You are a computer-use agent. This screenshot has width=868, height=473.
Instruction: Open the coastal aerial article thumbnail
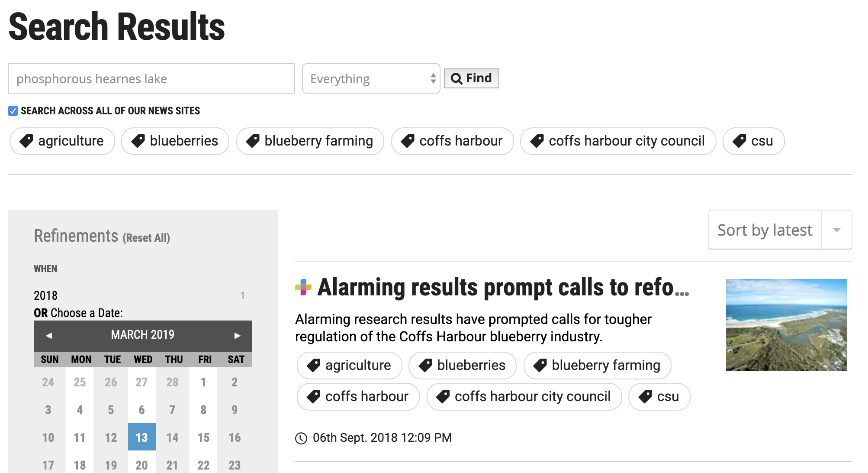pyautogui.click(x=786, y=325)
